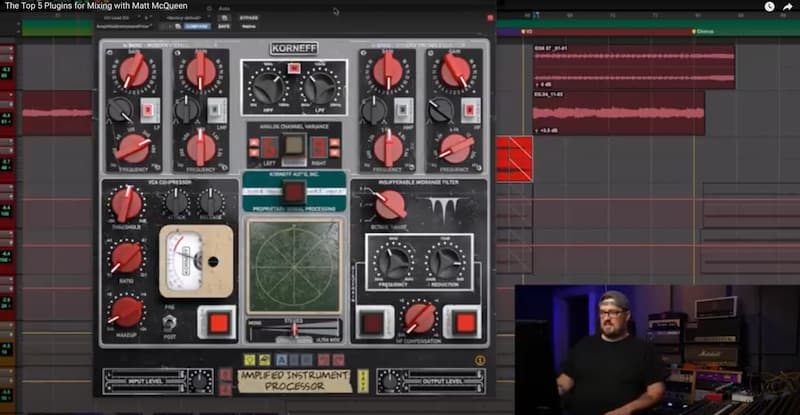Viewport: 800px width, 415px height.
Task: Toggle the Proprietary Signal Processing red button
Action: click(x=294, y=192)
